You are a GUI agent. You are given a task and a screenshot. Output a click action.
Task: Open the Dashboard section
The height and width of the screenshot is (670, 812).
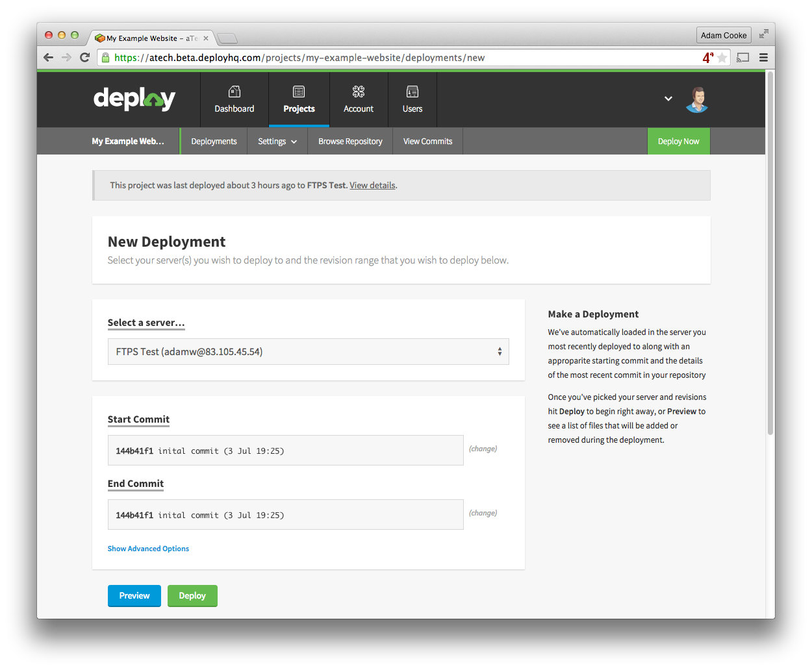pos(234,99)
